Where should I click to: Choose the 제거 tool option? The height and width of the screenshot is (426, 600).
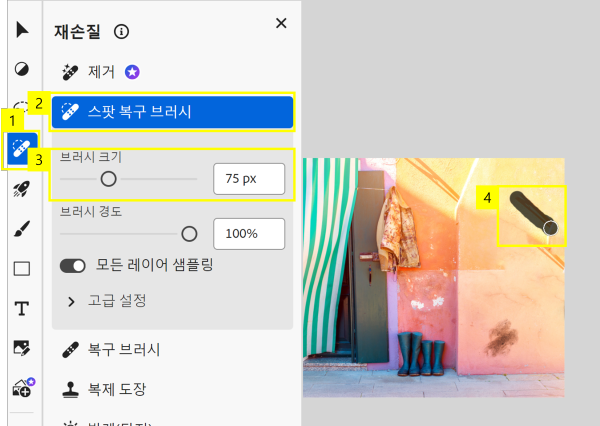pyautogui.click(x=101, y=72)
